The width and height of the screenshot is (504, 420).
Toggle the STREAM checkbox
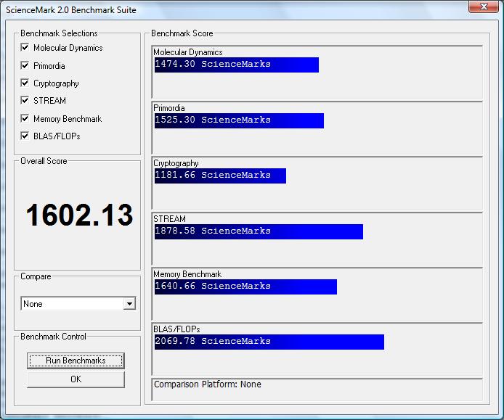[x=25, y=100]
